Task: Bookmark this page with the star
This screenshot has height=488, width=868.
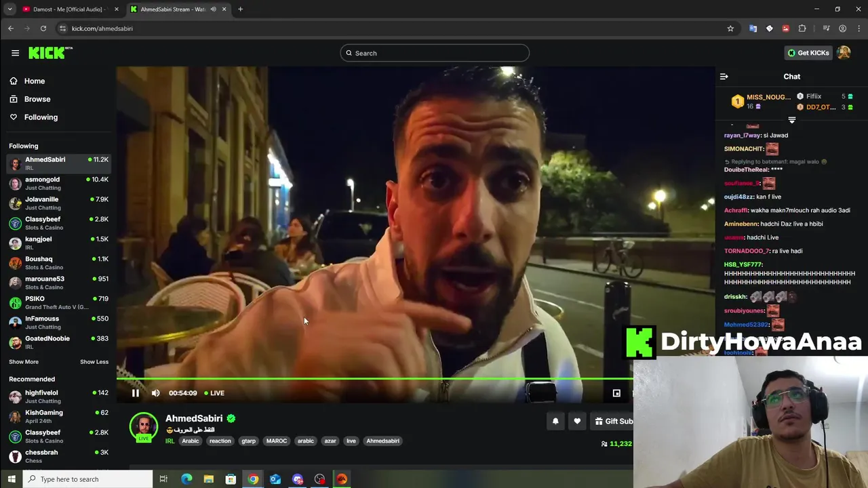Action: click(x=730, y=28)
